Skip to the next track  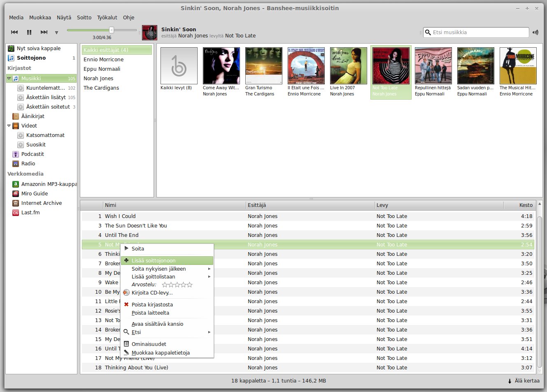[44, 32]
